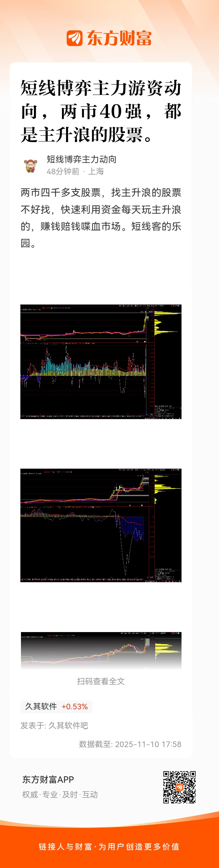The width and height of the screenshot is (219, 868).
Task: Open author name 短线博弈主力动向
Action: (x=82, y=159)
